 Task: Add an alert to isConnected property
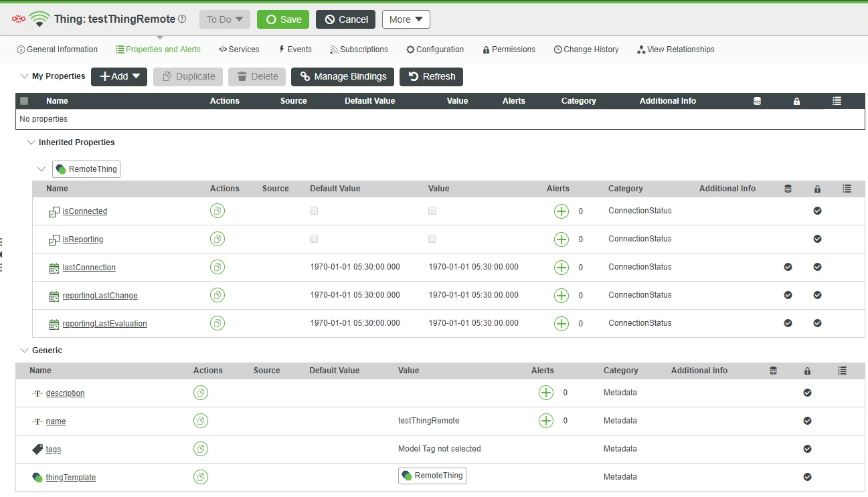tap(561, 211)
